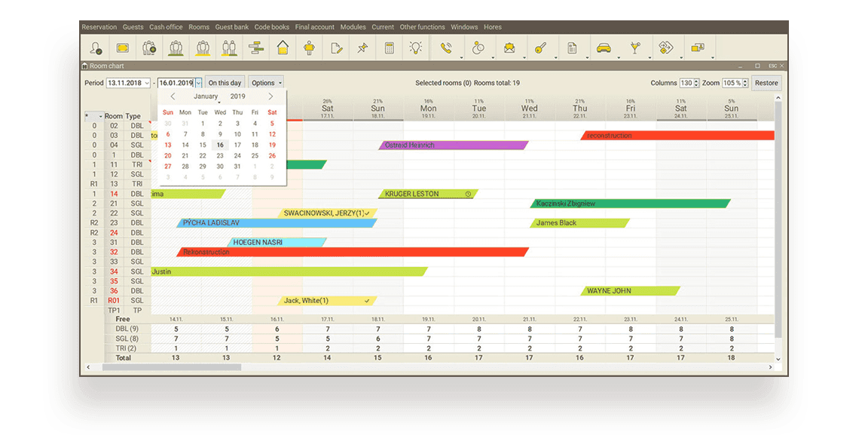
Task: Open the calculator icon
Action: [x=389, y=48]
